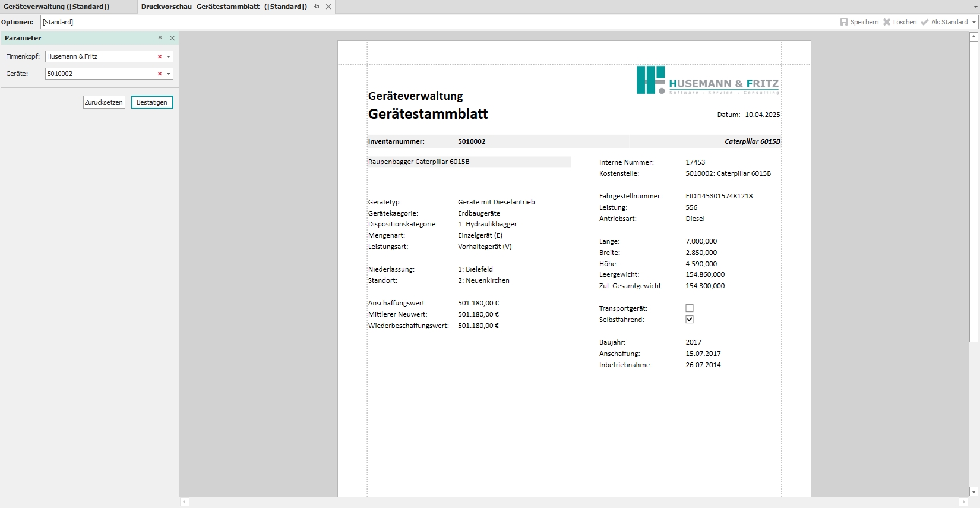Open the tab list dropdown arrow
Image resolution: width=980 pixels, height=508 pixels.
(975, 7)
